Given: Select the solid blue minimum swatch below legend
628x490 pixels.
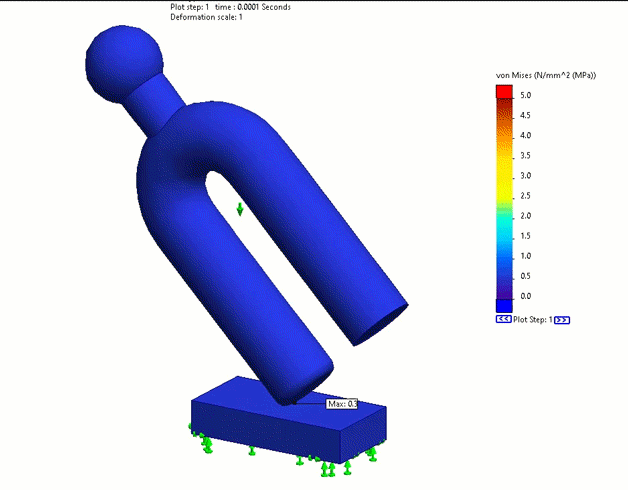Looking at the screenshot, I should (503, 305).
